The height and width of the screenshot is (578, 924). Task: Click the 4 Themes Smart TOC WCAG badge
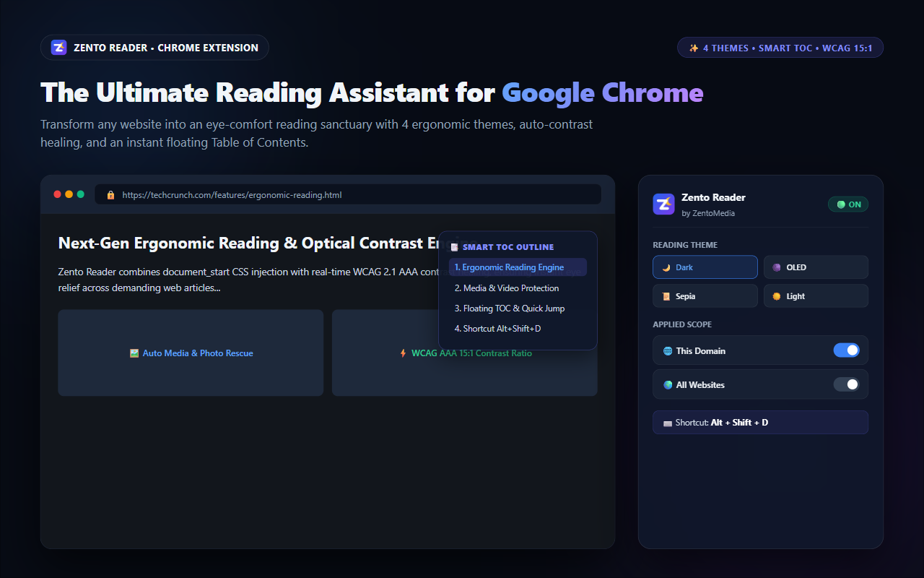click(x=780, y=48)
